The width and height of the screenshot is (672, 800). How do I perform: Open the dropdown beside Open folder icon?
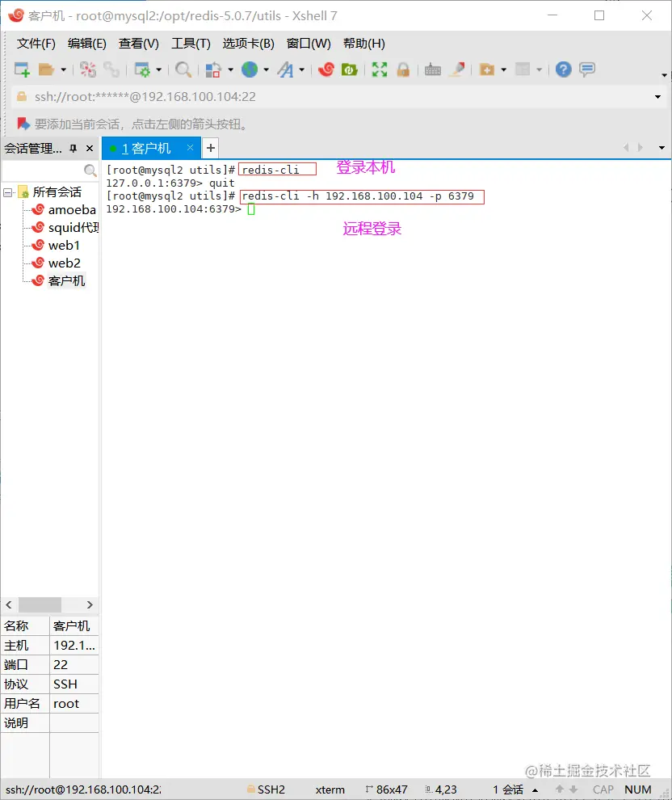coord(63,69)
